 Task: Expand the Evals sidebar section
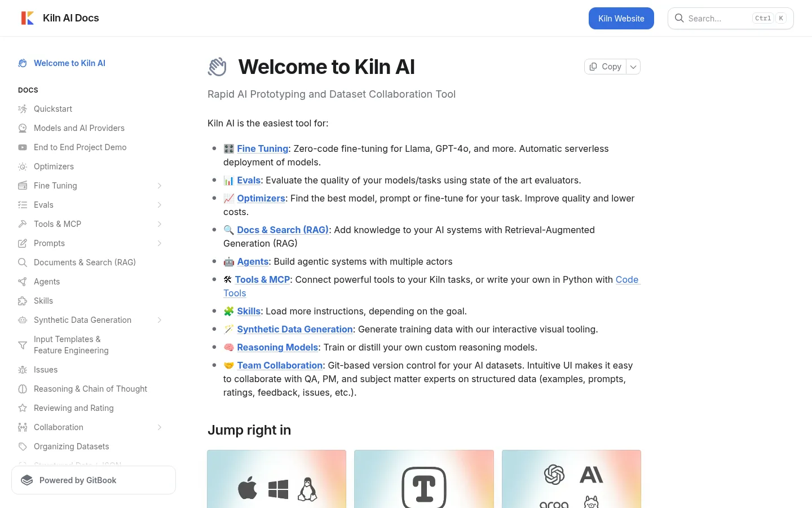coord(160,205)
